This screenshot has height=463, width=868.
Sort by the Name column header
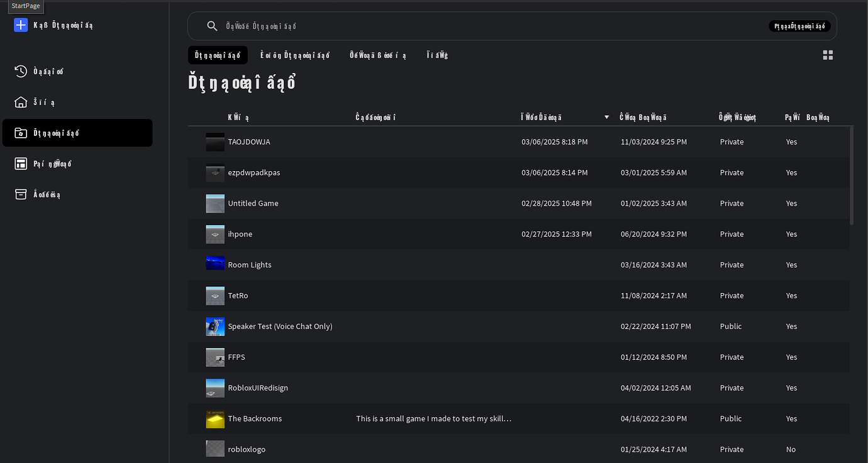tap(238, 118)
